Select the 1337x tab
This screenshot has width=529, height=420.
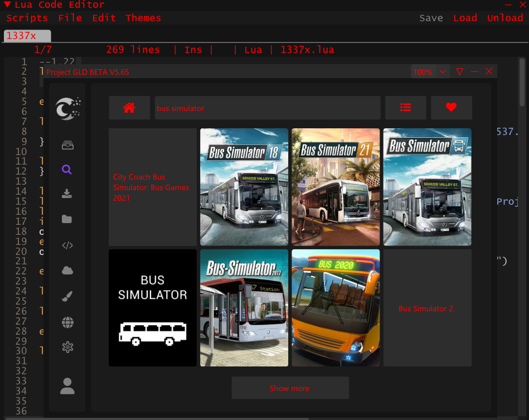point(27,36)
